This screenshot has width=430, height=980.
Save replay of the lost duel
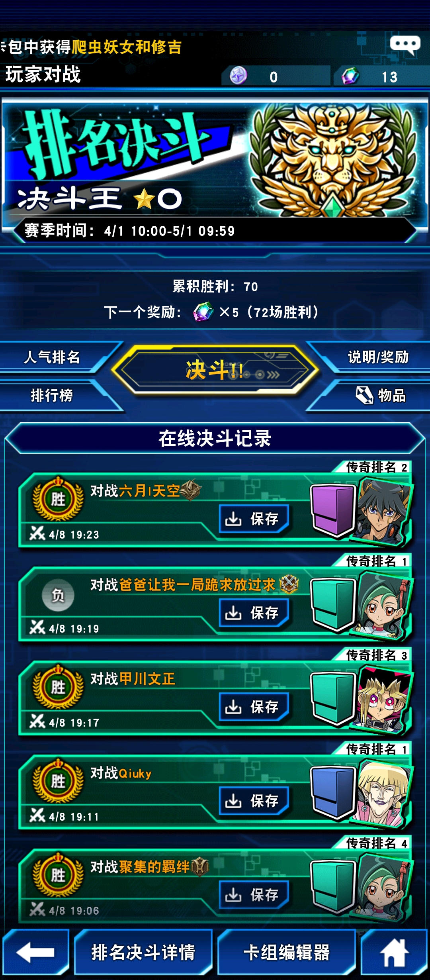tap(254, 613)
